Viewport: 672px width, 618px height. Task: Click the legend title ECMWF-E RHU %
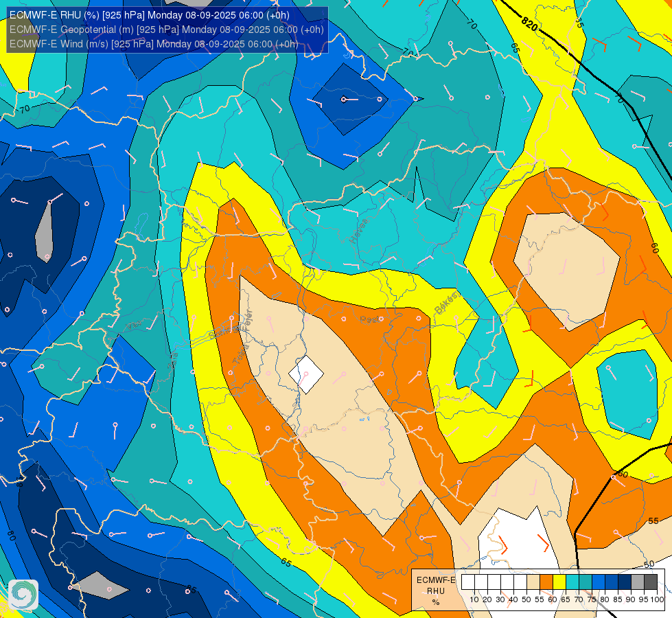point(436,591)
